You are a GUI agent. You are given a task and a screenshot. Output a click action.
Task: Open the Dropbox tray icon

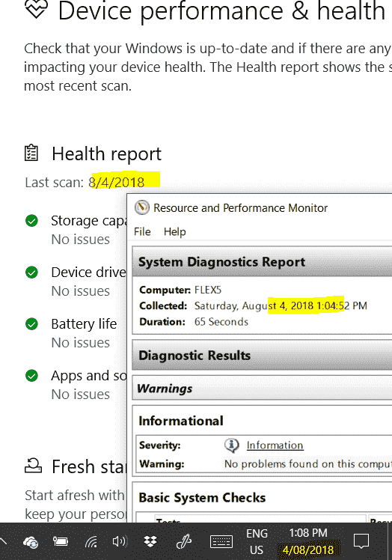point(150,542)
